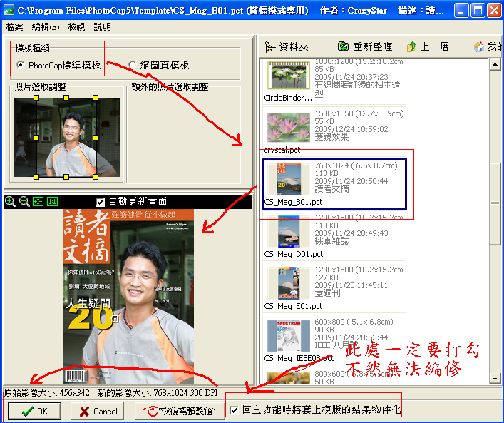The width and height of the screenshot is (504, 423).
Task: Select 縮圖頁模板 radio button
Action: [x=133, y=65]
